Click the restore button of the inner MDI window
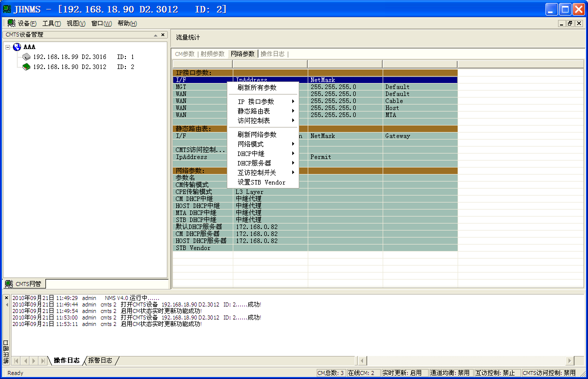The width and height of the screenshot is (588, 379). click(570, 23)
